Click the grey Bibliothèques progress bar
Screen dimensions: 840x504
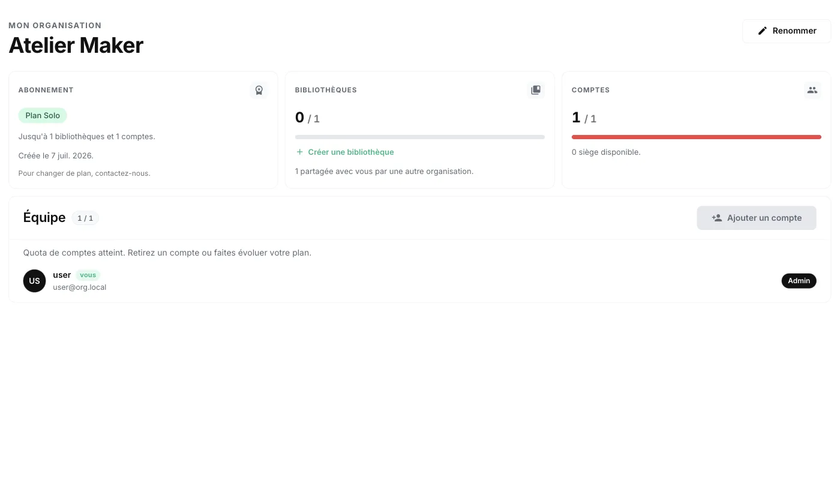click(420, 137)
